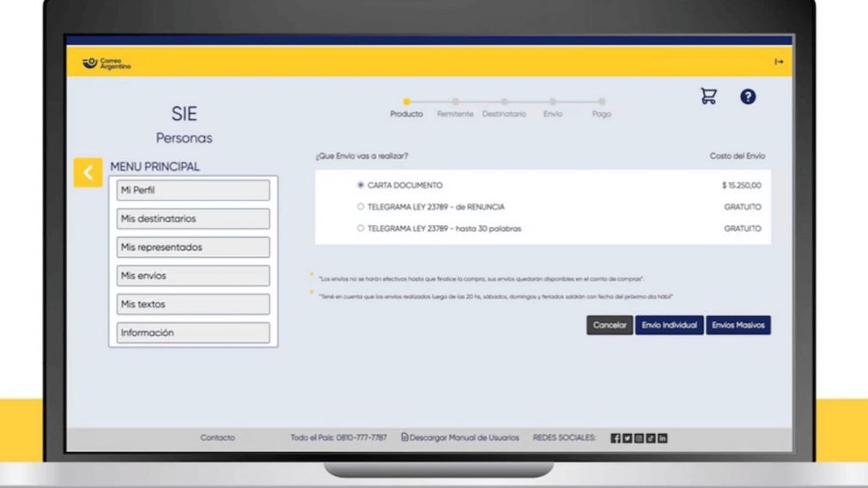This screenshot has height=488, width=868.
Task: Click phone number 0810-777-7787 text
Action: pos(361,437)
